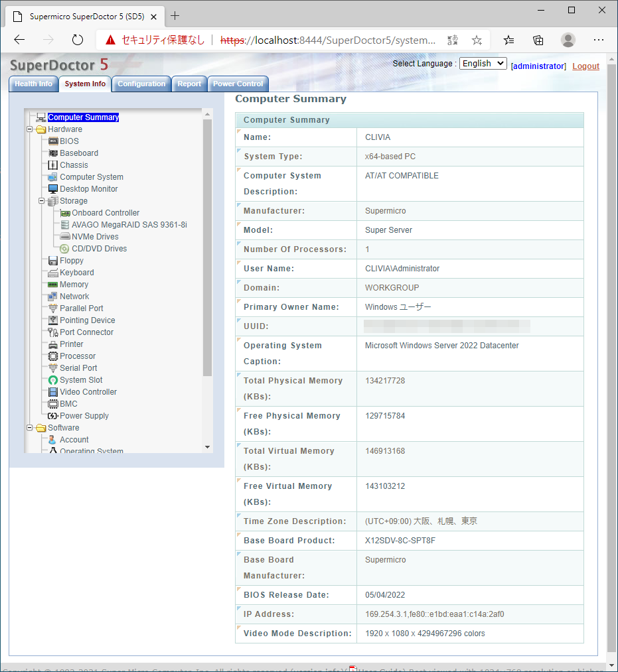The height and width of the screenshot is (672, 618).
Task: Click the Storage tree label
Action: pyautogui.click(x=74, y=201)
